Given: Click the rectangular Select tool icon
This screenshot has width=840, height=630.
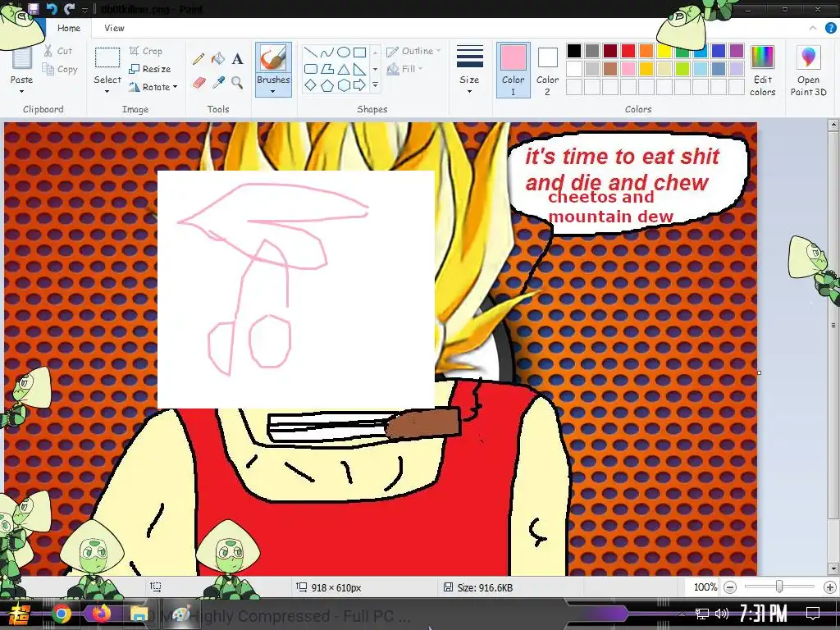Looking at the screenshot, I should [x=107, y=58].
